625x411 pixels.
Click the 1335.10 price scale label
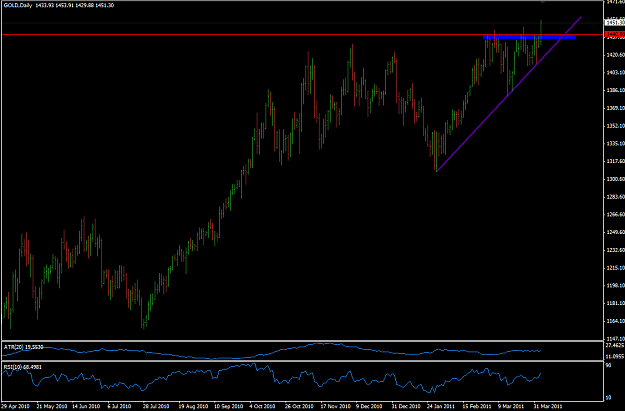(x=616, y=144)
